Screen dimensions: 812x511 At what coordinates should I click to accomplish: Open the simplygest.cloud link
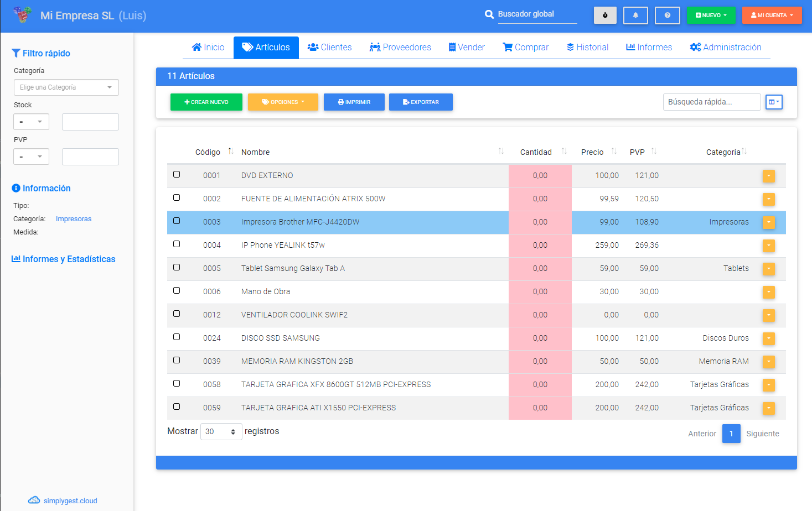point(70,500)
